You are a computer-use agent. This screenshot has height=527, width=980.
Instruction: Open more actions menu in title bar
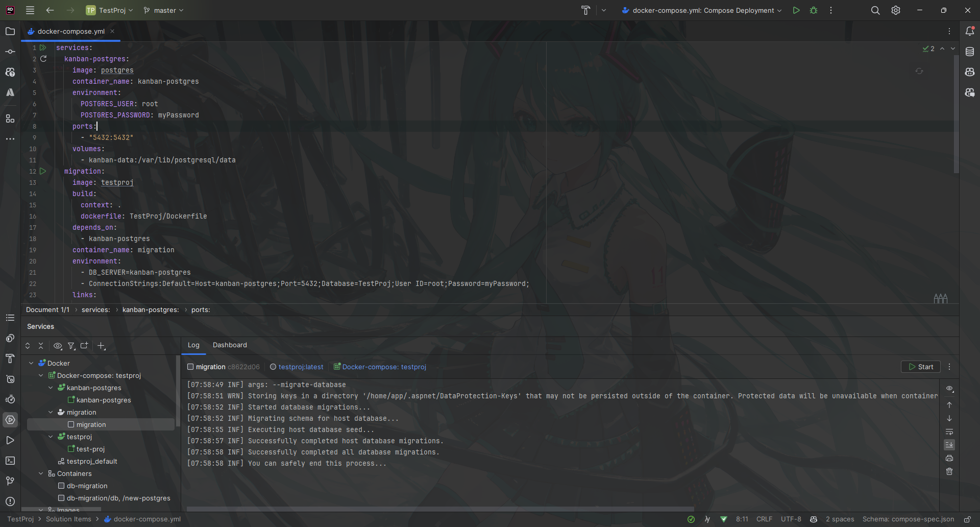click(x=831, y=10)
